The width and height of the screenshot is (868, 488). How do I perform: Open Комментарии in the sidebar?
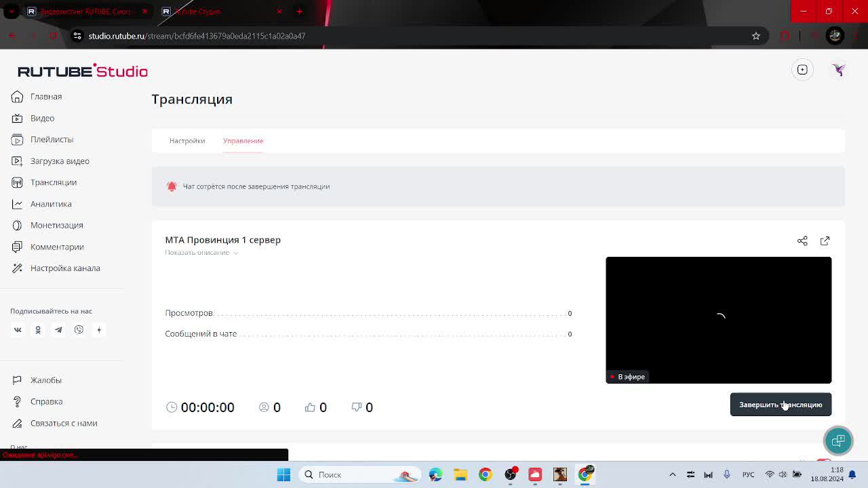coord(47,247)
